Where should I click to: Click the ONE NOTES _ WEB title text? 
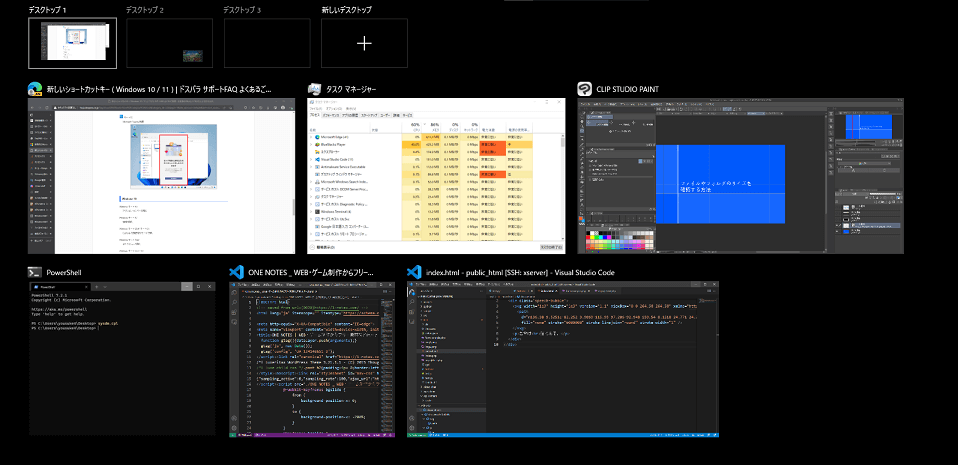pyautogui.click(x=311, y=273)
